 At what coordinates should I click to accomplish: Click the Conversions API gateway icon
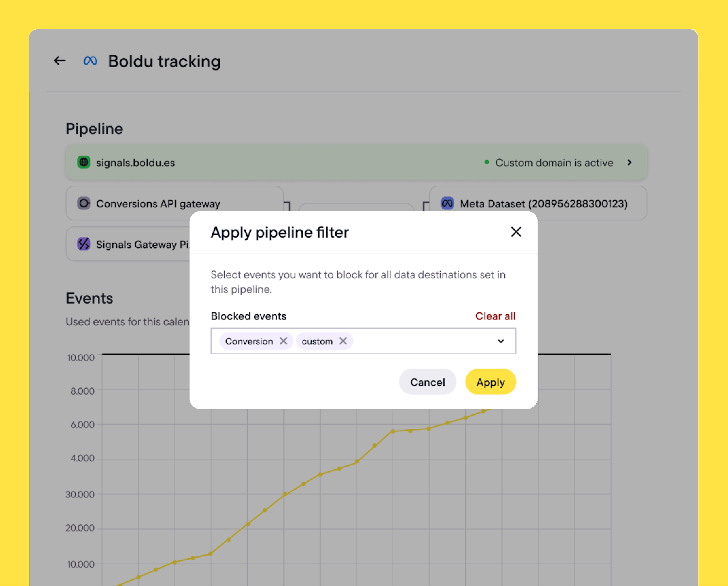coord(84,203)
